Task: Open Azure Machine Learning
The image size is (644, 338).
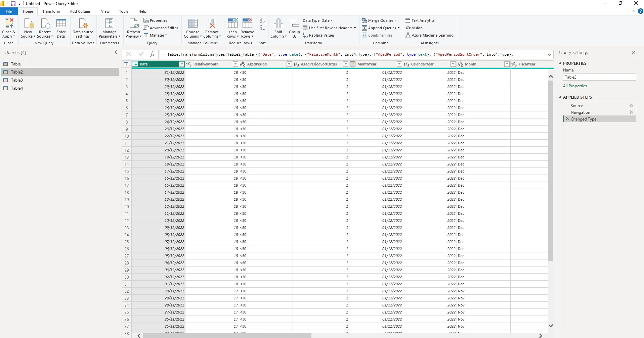Action: (429, 35)
